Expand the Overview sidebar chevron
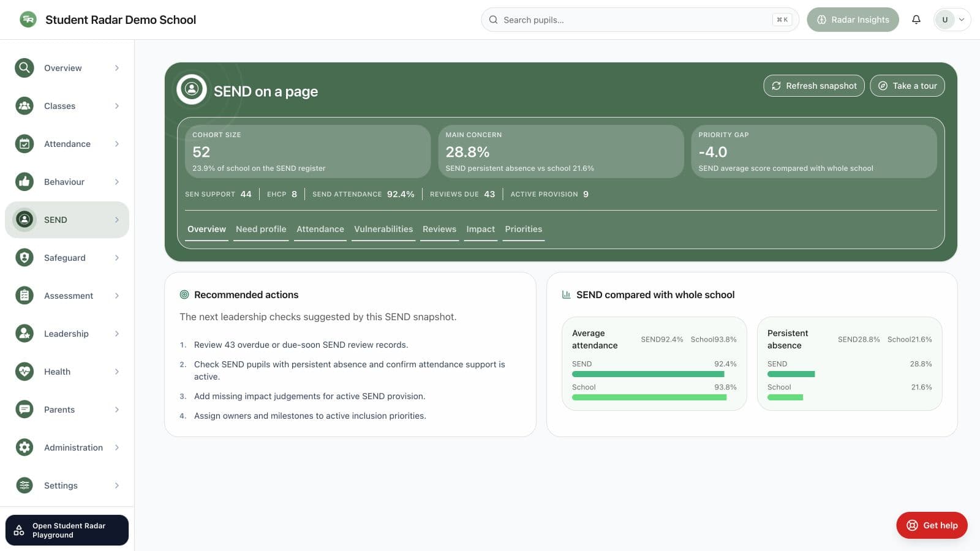This screenshot has height=551, width=980. 117,68
